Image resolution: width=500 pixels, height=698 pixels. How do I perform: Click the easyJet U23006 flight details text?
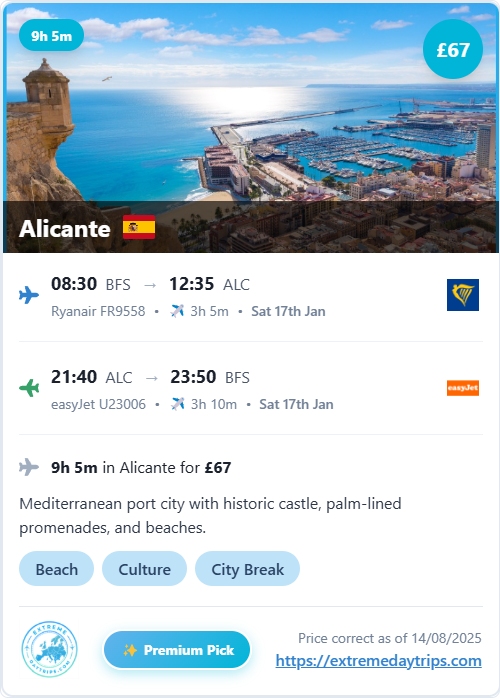click(98, 404)
